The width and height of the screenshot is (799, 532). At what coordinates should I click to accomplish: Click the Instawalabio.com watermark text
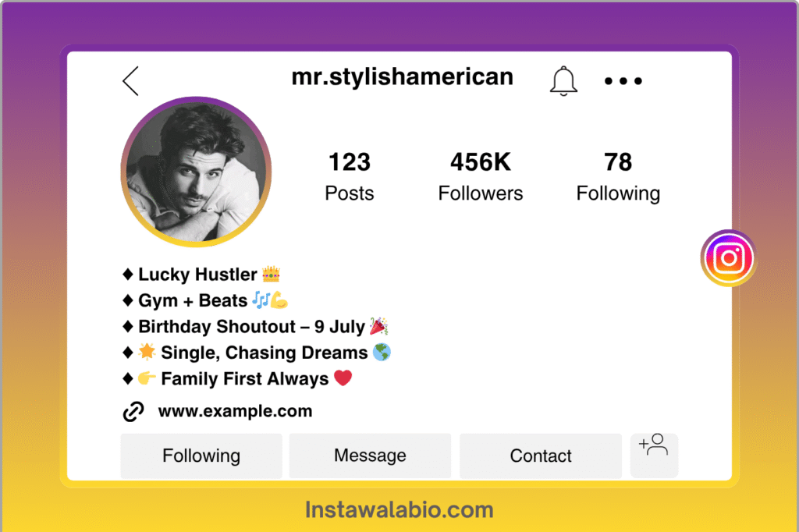pos(399,510)
